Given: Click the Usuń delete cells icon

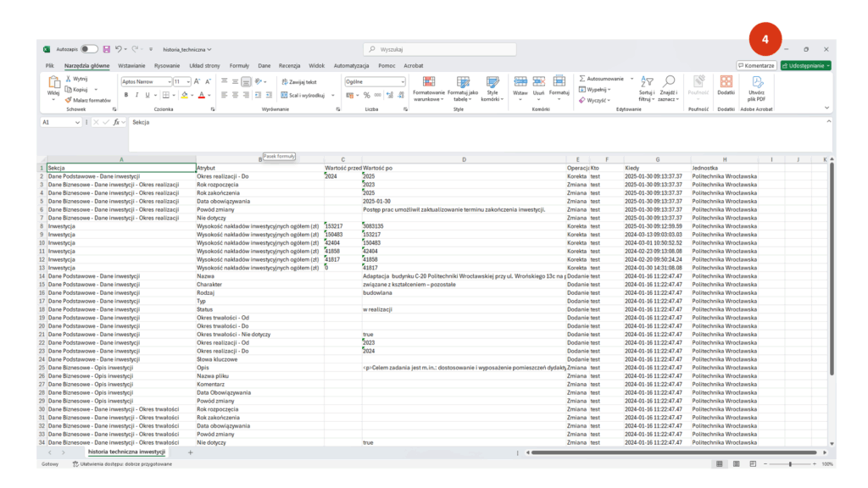Looking at the screenshot, I should [x=538, y=82].
